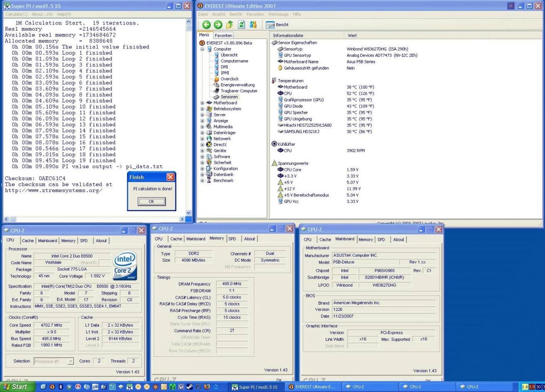This screenshot has width=545, height=392.
Task: Click the Informationsliste column header
Action: (x=288, y=36)
